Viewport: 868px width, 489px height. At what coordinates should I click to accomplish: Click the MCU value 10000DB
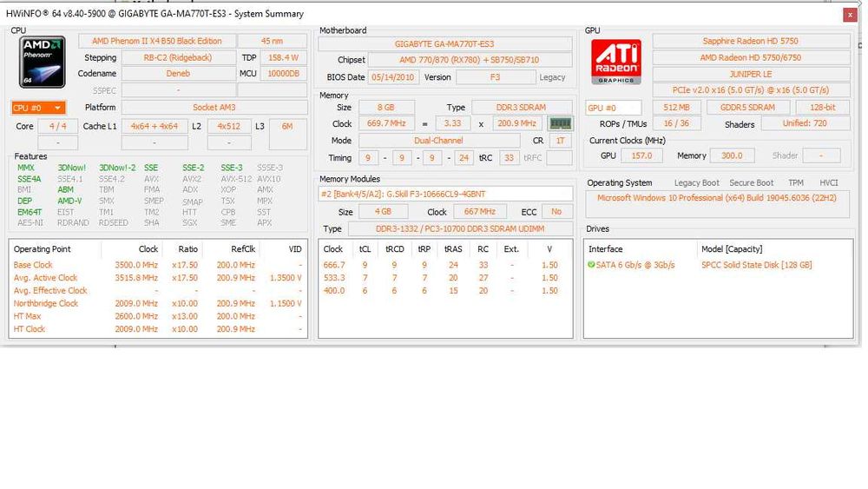tap(283, 74)
